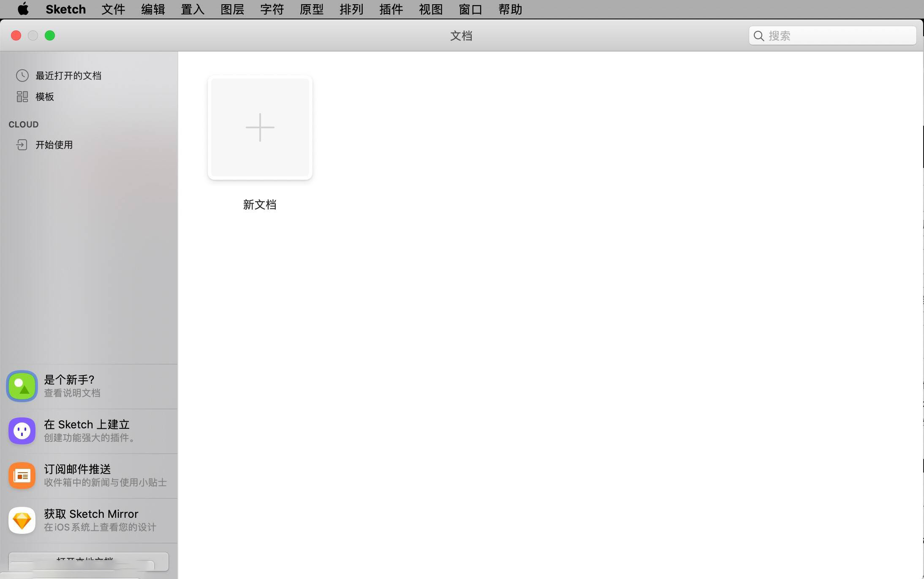Screen dimensions: 924x579
Task: Open the 窗口 menu
Action: click(470, 9)
